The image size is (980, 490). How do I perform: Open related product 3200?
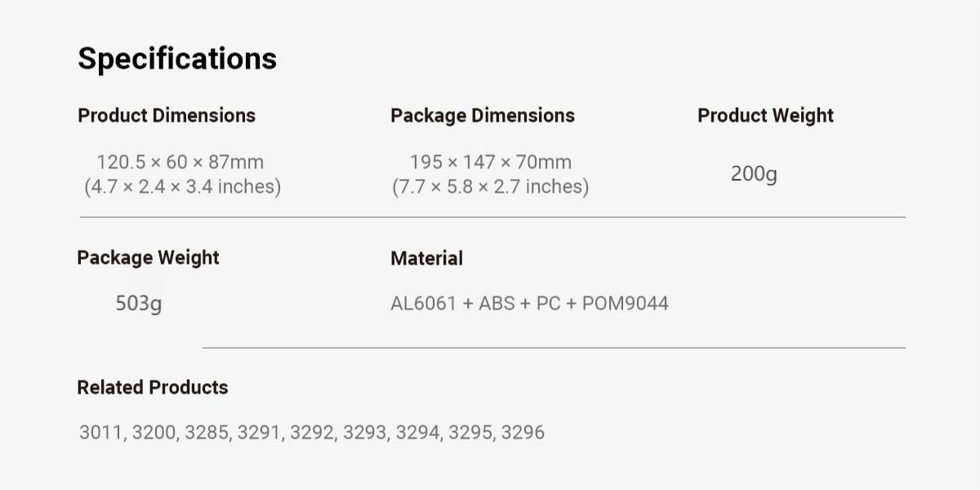tap(154, 433)
